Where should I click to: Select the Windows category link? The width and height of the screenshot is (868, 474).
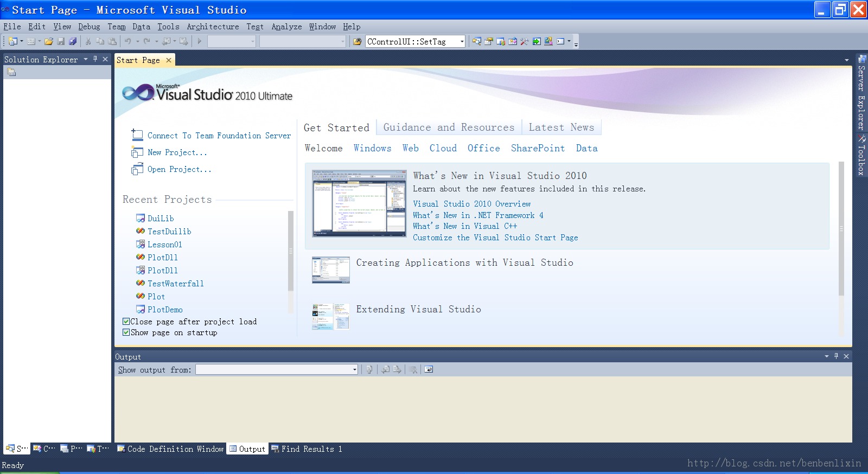372,148
